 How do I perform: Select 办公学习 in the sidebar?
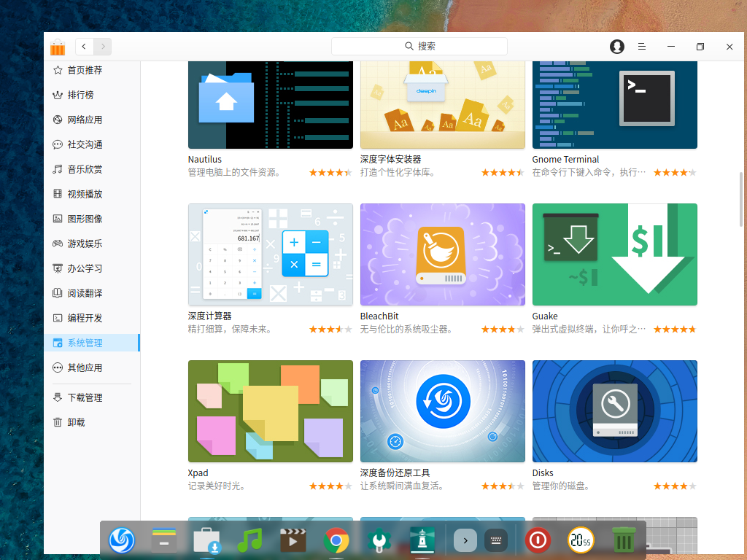(92, 268)
